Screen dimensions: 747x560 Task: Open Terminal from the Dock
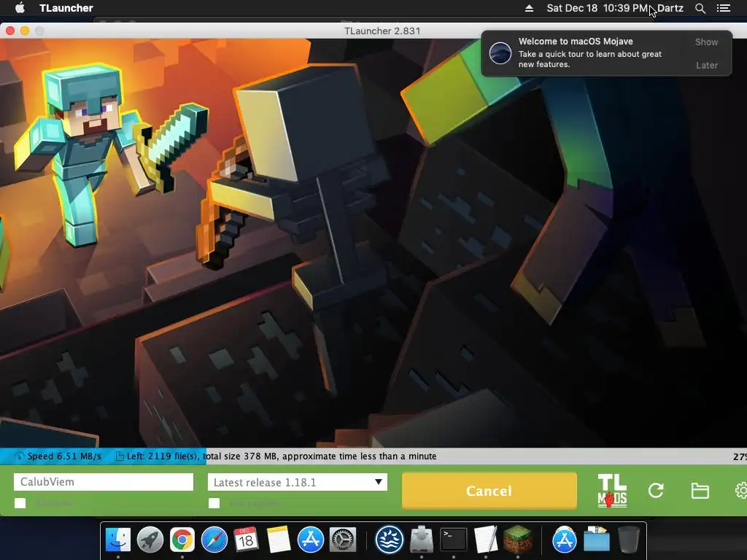coord(454,540)
